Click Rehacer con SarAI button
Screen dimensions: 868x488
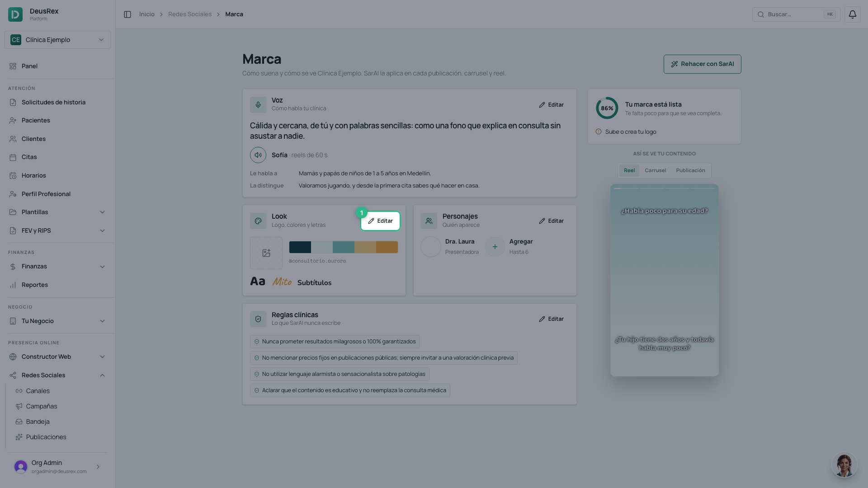[702, 64]
